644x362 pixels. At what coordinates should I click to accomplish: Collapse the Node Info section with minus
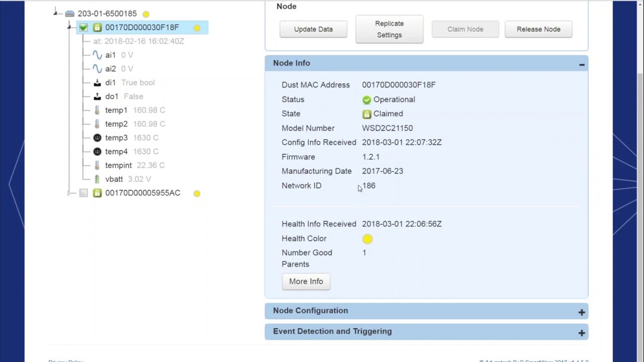point(582,64)
